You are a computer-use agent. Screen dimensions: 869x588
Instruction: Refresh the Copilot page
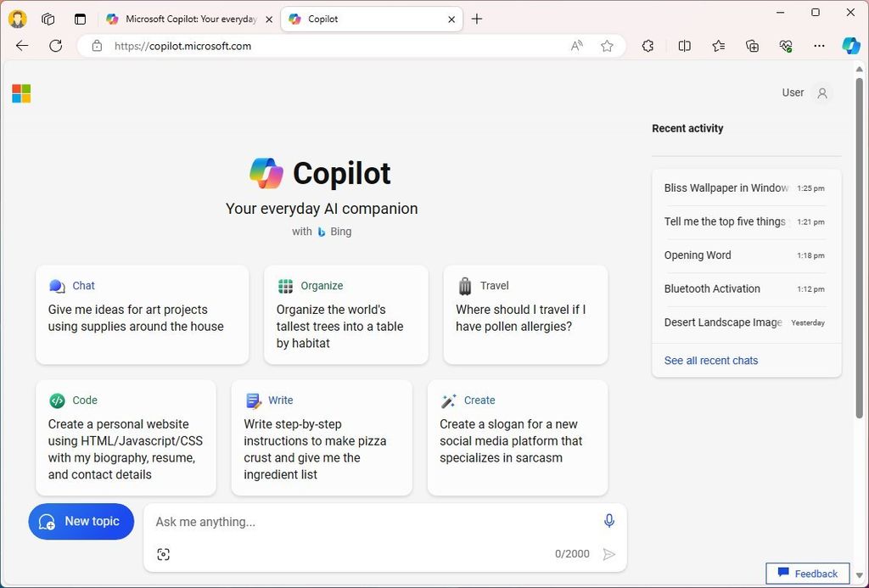56,46
